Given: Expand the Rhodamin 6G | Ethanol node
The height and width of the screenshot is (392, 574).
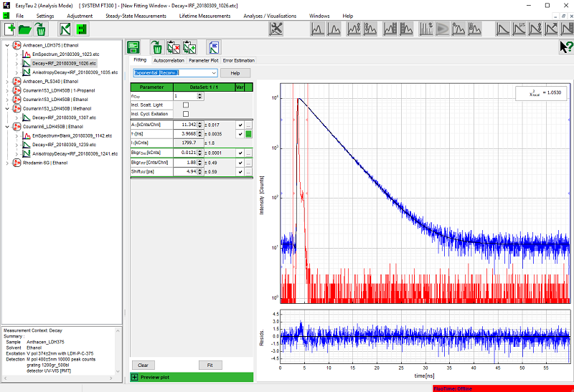Looking at the screenshot, I should [x=7, y=163].
